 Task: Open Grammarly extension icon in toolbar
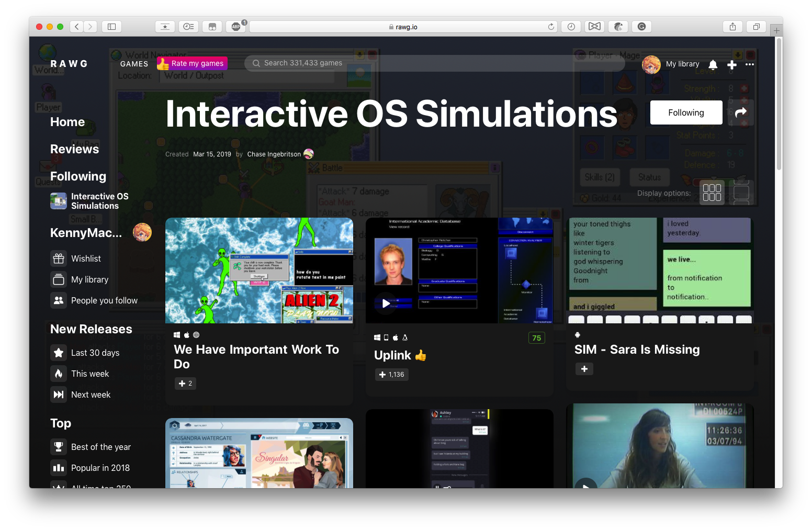(x=641, y=27)
